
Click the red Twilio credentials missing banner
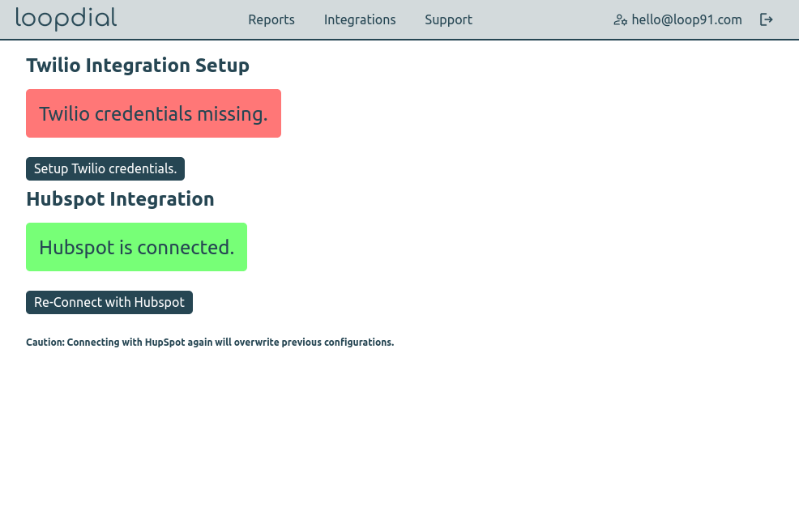pyautogui.click(x=153, y=113)
